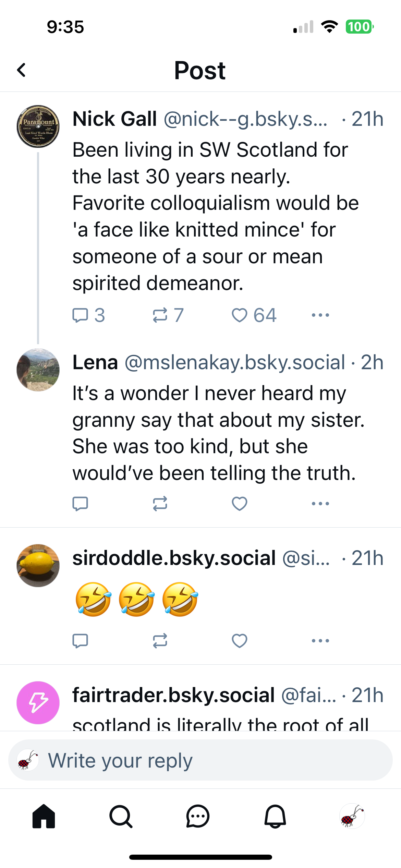Open the Chat messages tab
401x868 pixels.
(x=198, y=816)
